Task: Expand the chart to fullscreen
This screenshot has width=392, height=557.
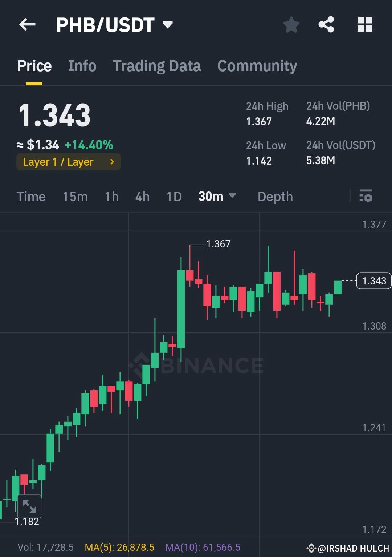Action: [x=29, y=505]
